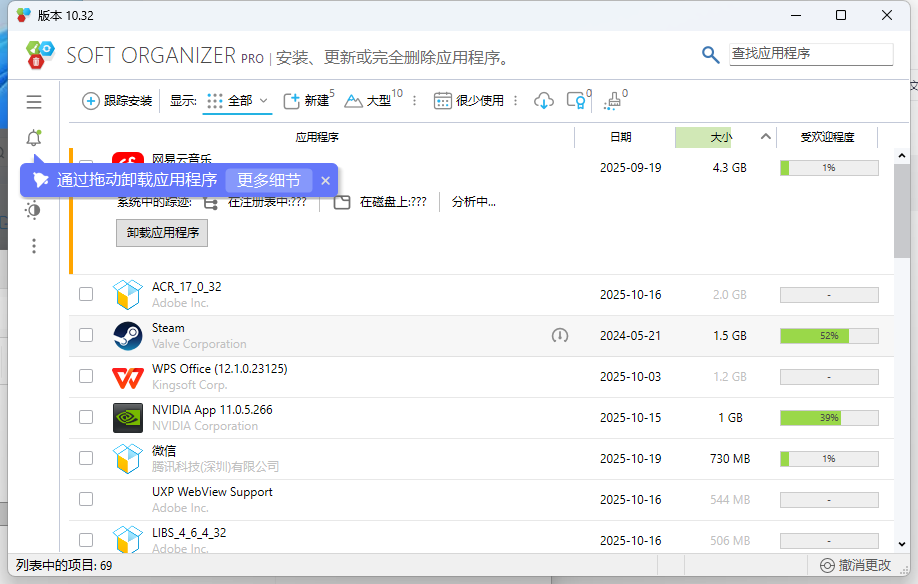Select the checkbox next to Steam

point(86,335)
